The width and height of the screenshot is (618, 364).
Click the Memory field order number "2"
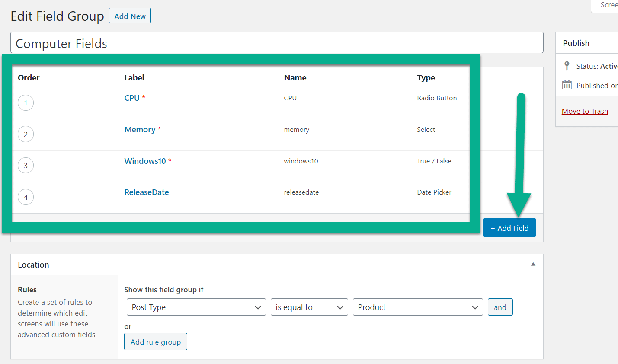[26, 134]
